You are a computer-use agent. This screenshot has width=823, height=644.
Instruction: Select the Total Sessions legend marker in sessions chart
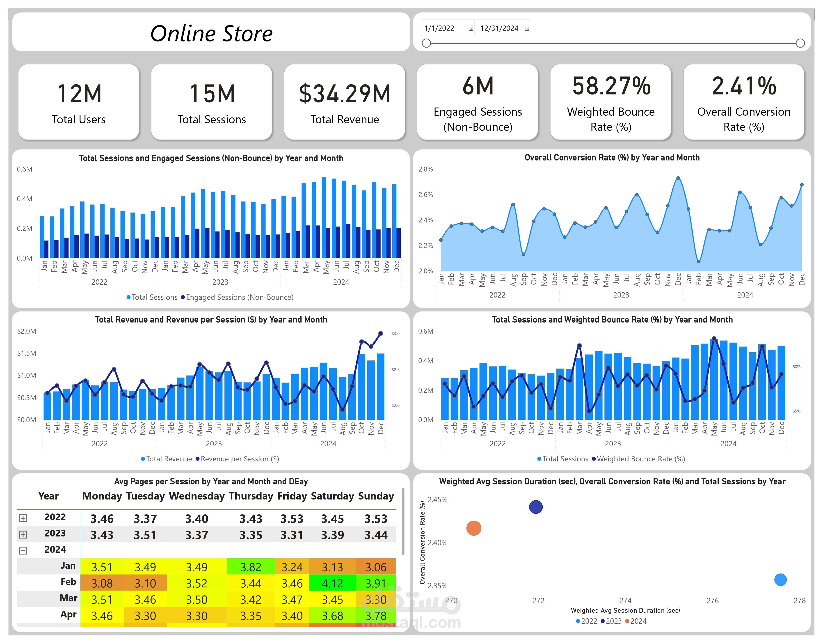coord(128,297)
